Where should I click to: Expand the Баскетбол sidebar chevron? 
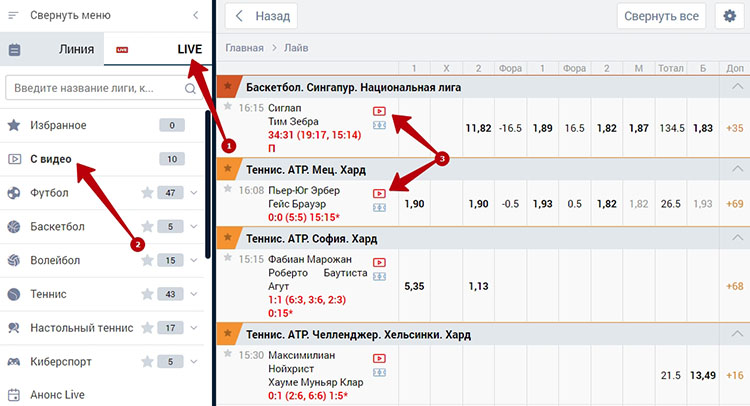click(x=194, y=227)
